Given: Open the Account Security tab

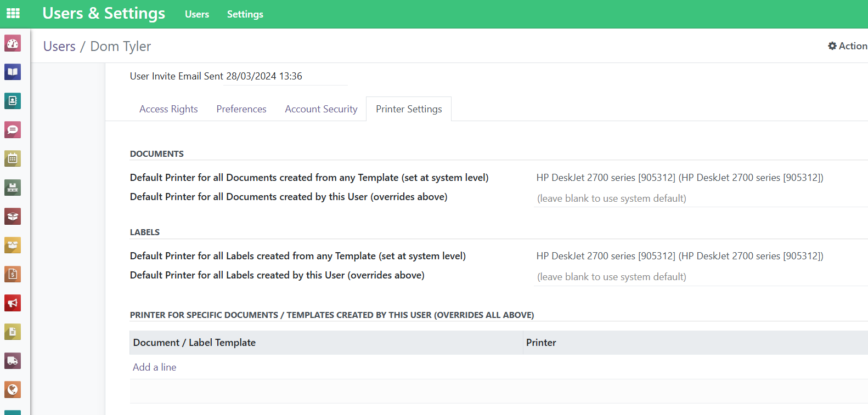Looking at the screenshot, I should pyautogui.click(x=321, y=109).
